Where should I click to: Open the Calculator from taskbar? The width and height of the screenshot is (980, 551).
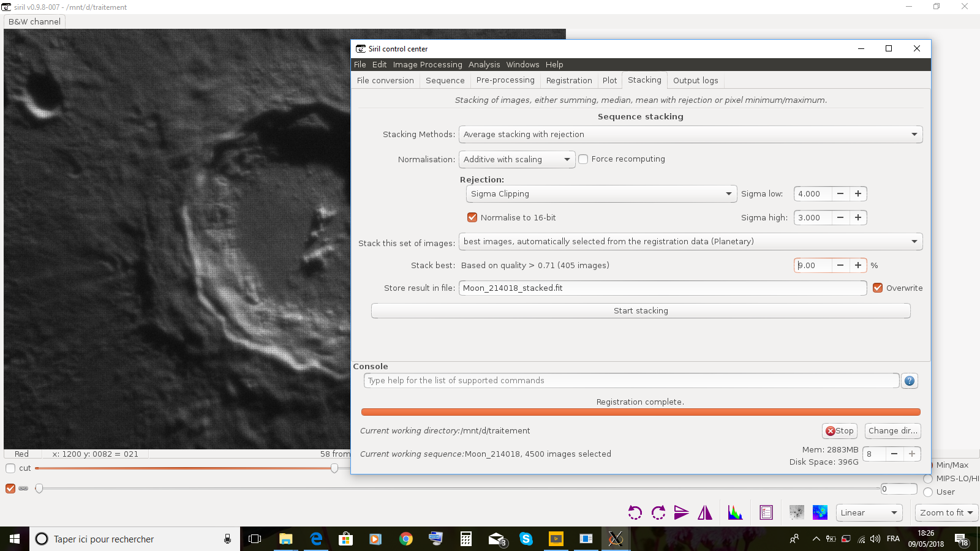pos(466,539)
